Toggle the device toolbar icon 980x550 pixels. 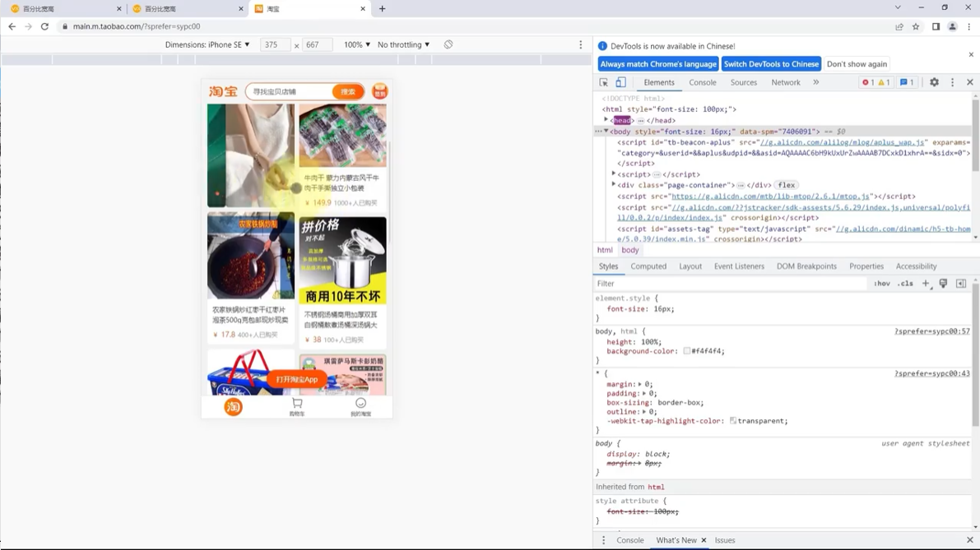[620, 82]
